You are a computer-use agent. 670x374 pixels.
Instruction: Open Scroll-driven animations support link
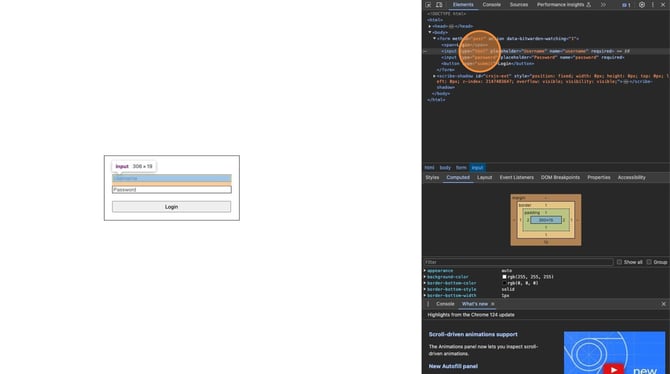tap(473, 334)
